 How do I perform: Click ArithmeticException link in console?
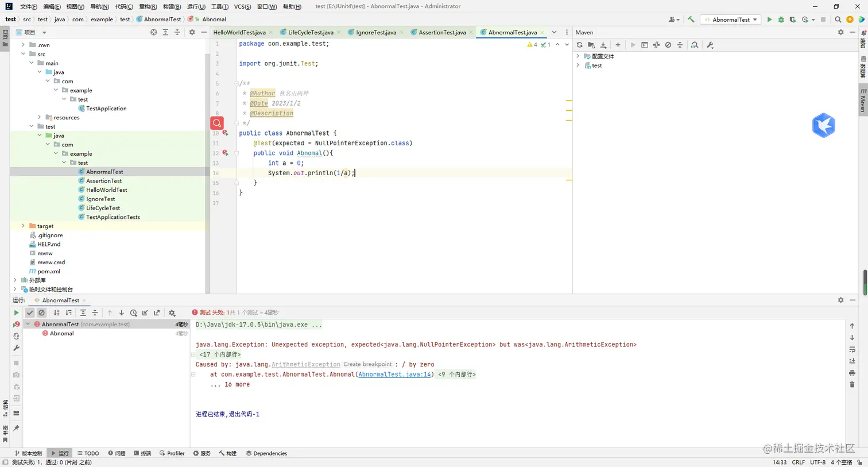point(305,365)
